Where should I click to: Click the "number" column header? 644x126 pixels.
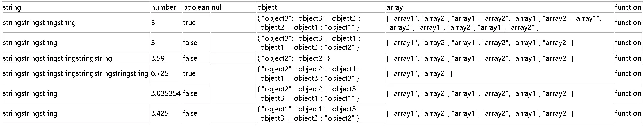point(166,7)
